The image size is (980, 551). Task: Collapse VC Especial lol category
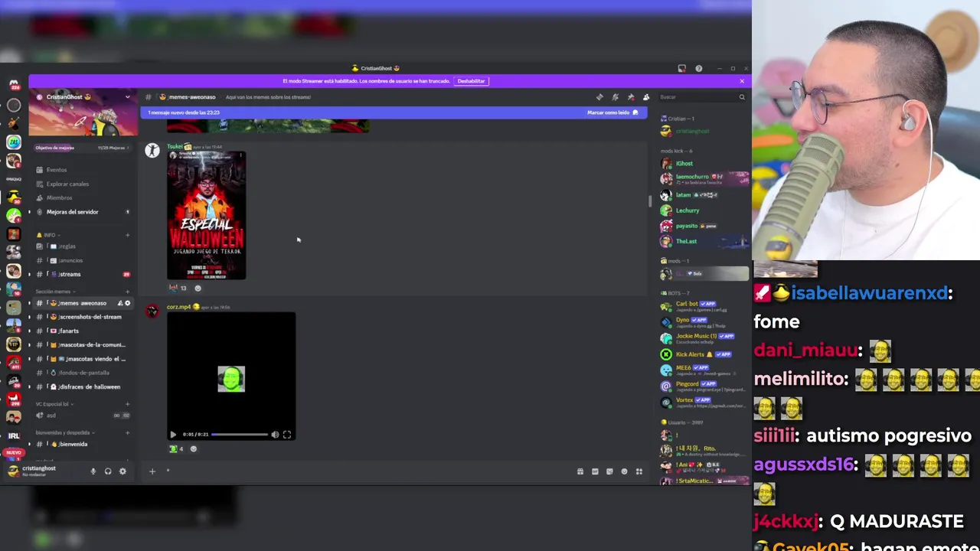(54, 404)
